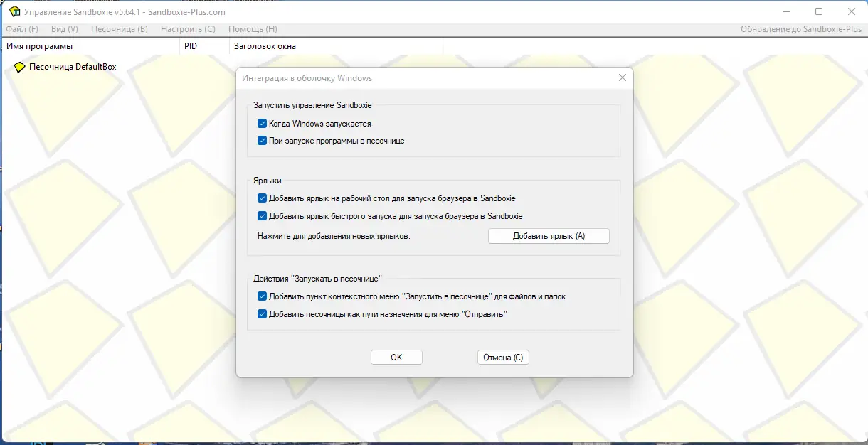Viewport: 868px width, 445px height.
Task: Open the Файл menu
Action: 22,29
